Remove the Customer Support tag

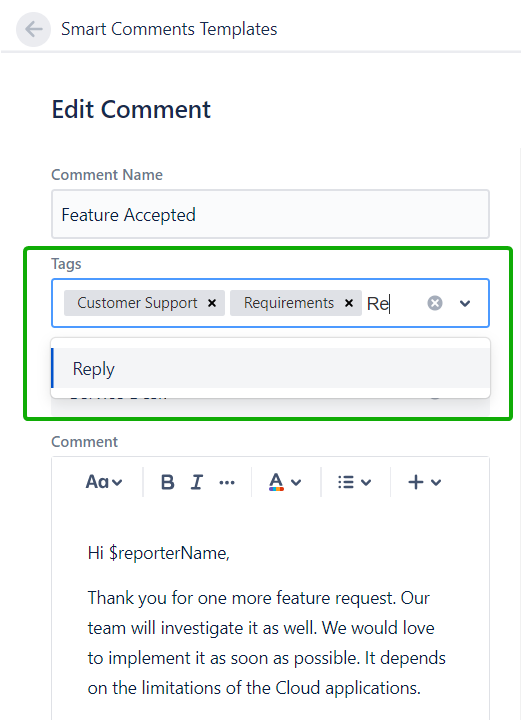click(212, 303)
